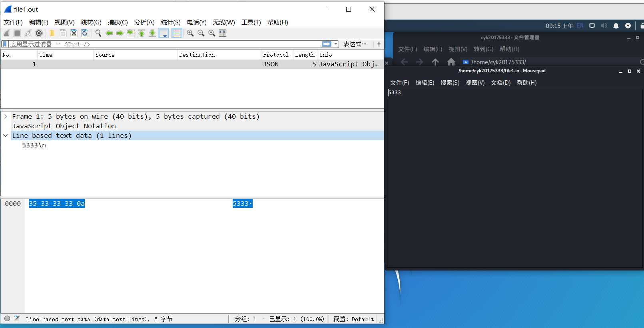
Task: Click the 配置: Default profile status
Action: point(354,319)
